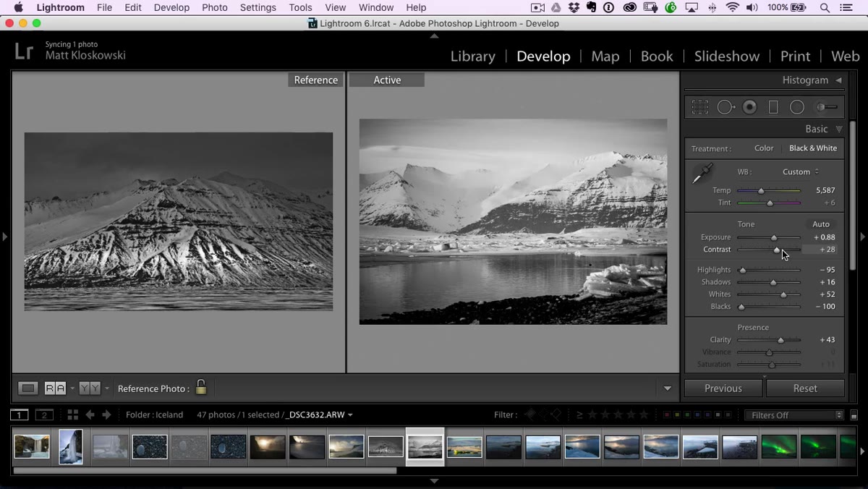Click the Clarity slider handle
Image resolution: width=868 pixels, height=489 pixels.
tap(780, 340)
